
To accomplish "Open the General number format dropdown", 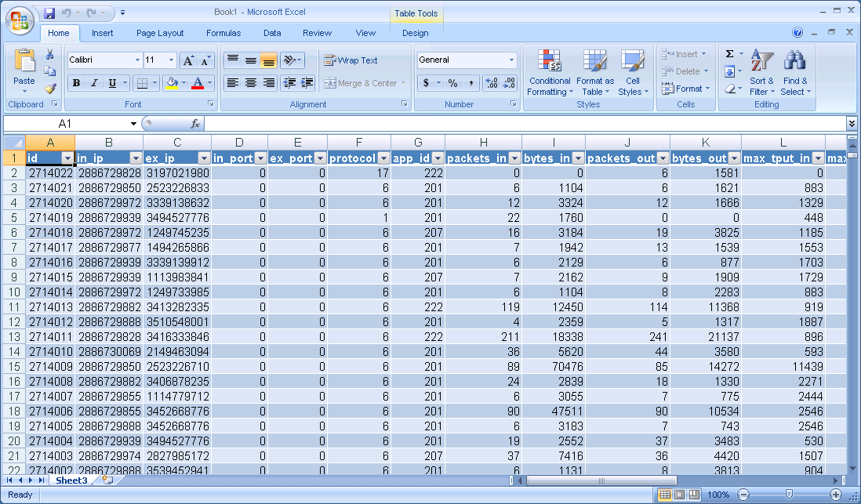I will (510, 60).
